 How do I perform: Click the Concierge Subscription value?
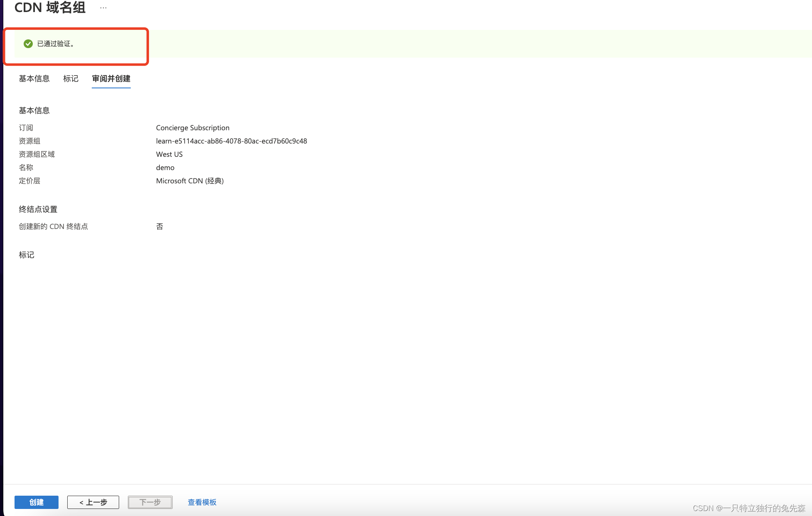coord(193,128)
